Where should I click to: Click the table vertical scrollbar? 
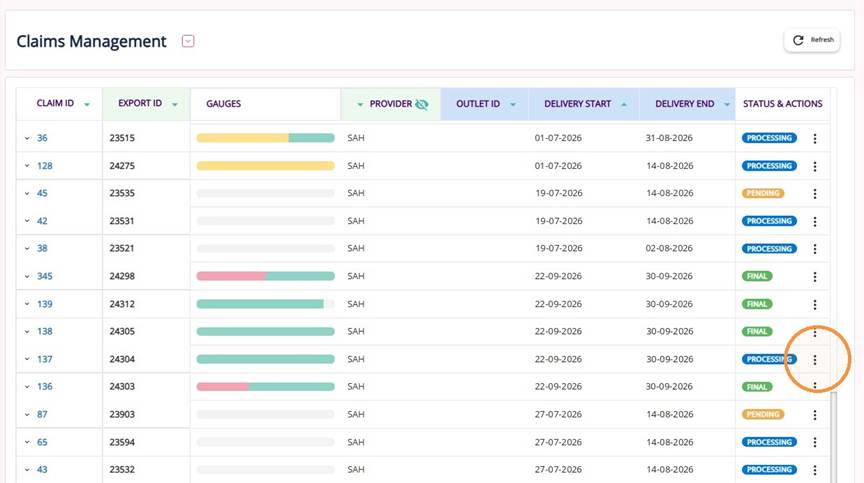833,435
